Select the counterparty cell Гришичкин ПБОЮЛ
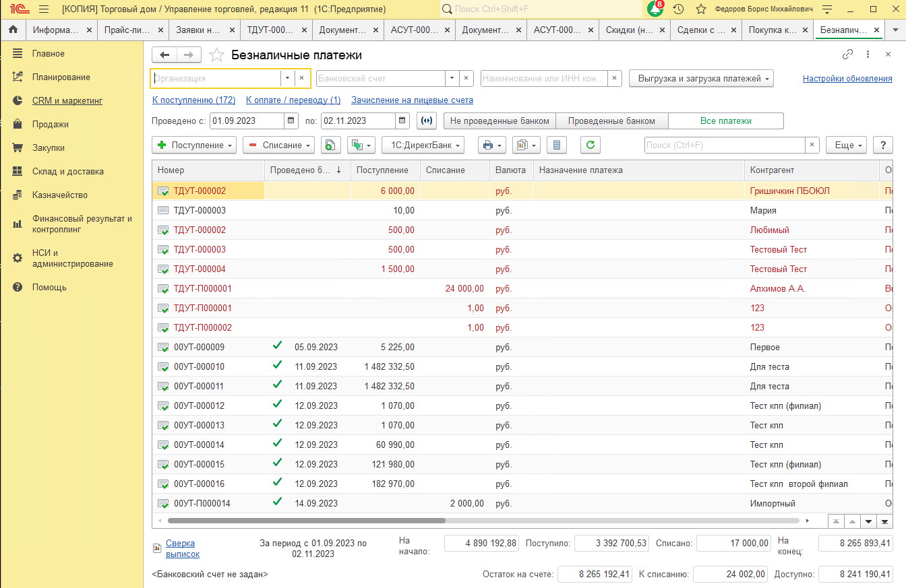906x588 pixels. [812, 191]
